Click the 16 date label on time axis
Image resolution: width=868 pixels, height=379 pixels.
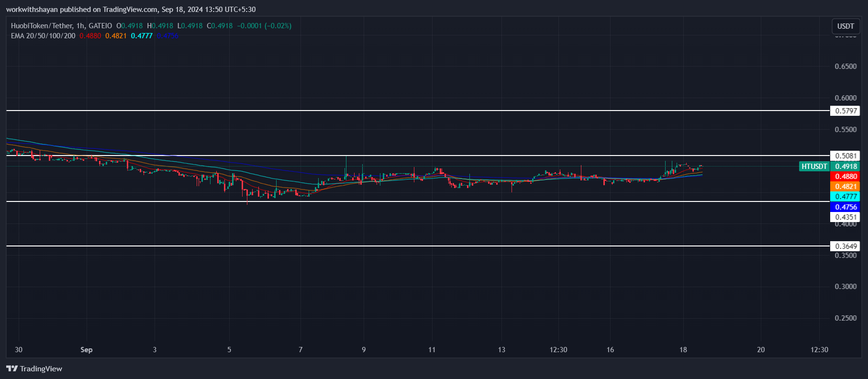click(x=610, y=350)
